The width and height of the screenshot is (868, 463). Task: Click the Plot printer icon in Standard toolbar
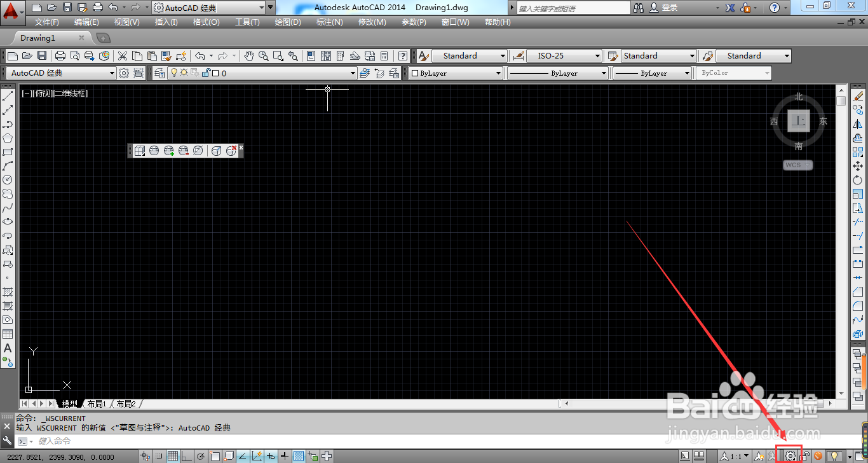pyautogui.click(x=60, y=56)
